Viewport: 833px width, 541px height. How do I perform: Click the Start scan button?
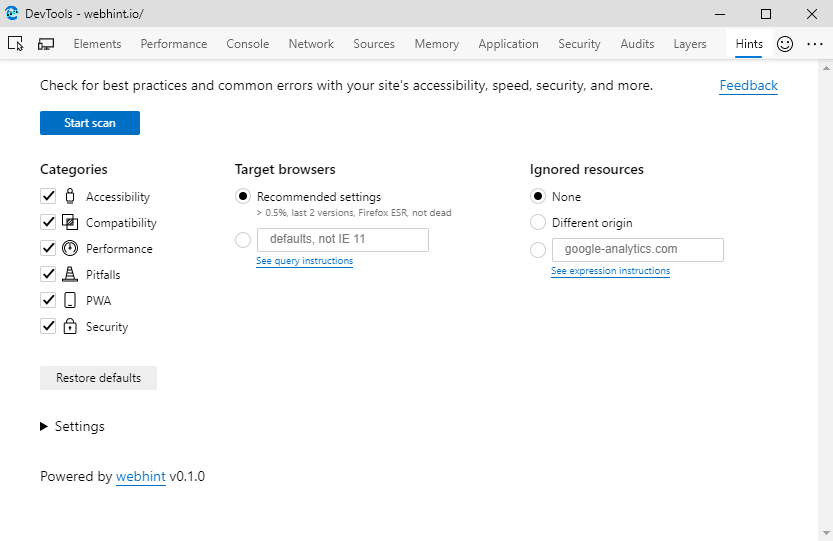coord(90,123)
